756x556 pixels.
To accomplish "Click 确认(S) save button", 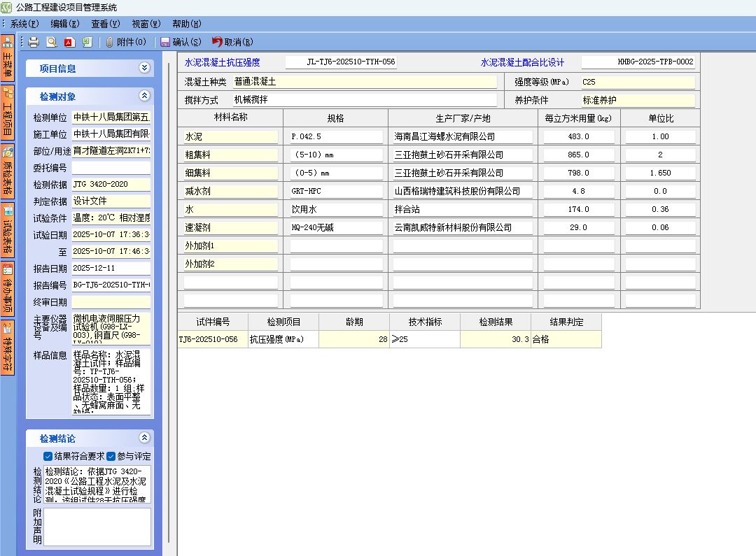I will 181,42.
